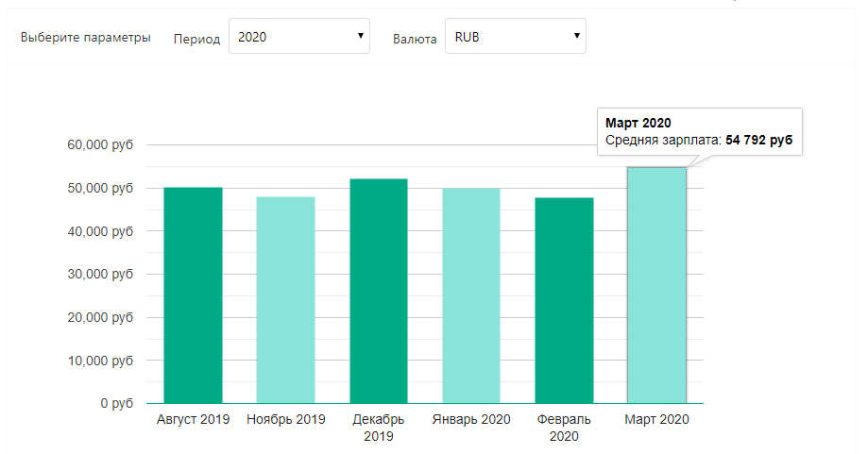This screenshot has width=868, height=454.
Task: Click the Период field label
Action: [196, 39]
